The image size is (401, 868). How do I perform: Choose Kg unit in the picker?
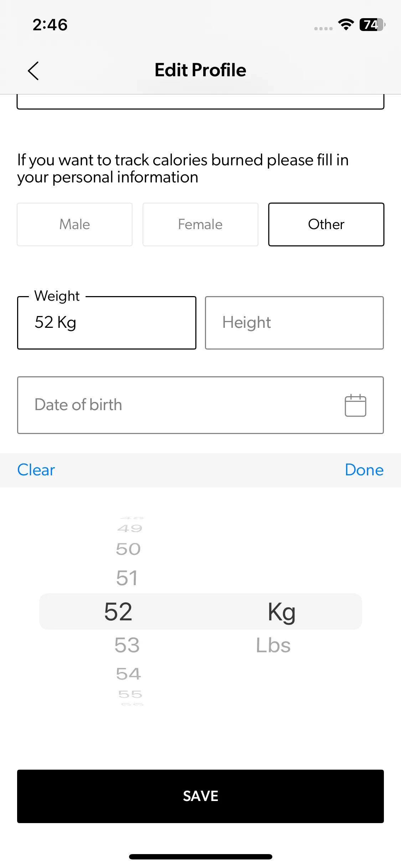(281, 612)
